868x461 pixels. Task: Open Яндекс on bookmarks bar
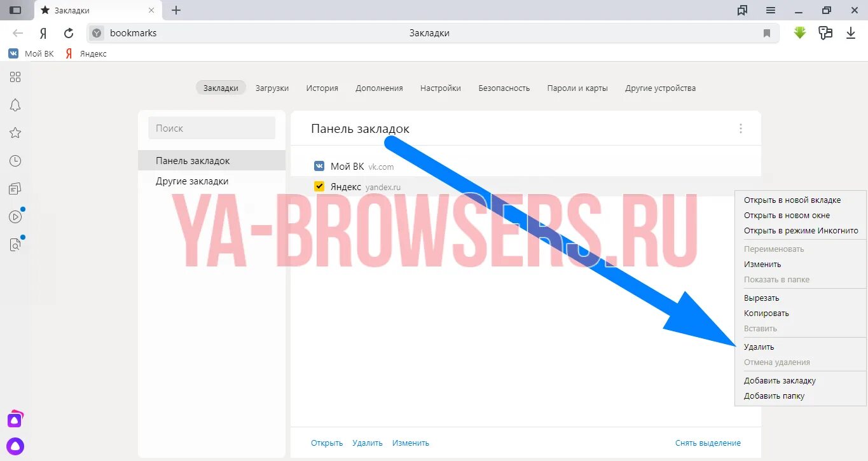[x=86, y=53]
